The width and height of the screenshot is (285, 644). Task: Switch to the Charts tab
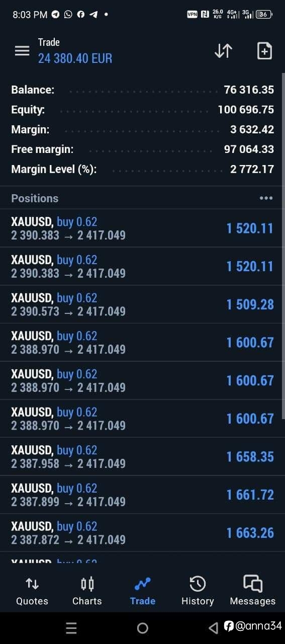pyautogui.click(x=87, y=591)
